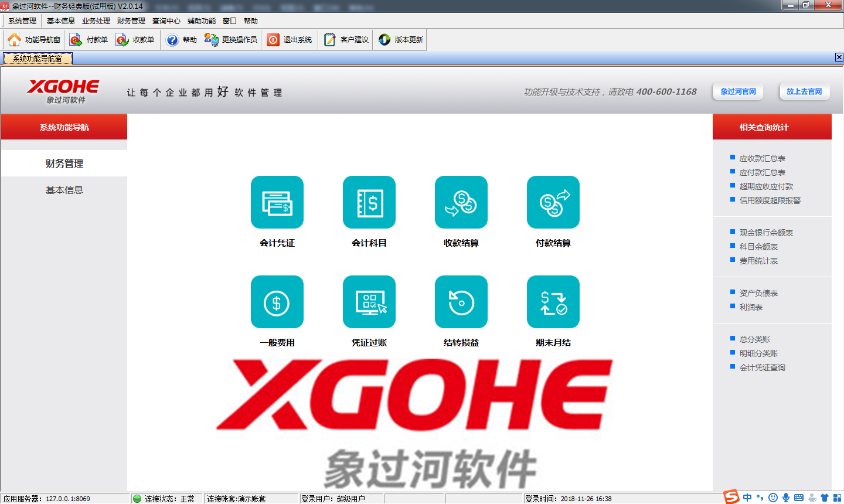Open the 超期应收应付款 link

click(766, 186)
